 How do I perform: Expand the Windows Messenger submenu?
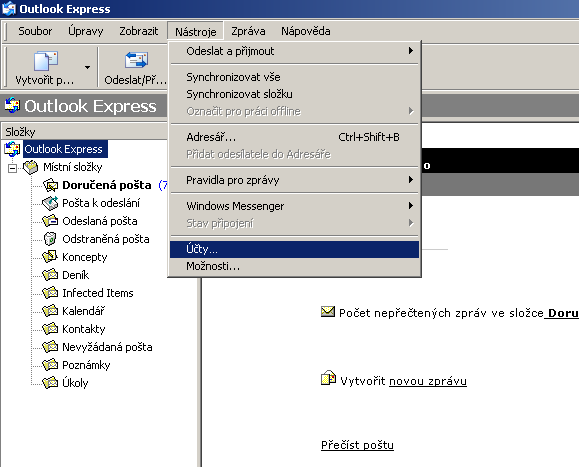[x=294, y=206]
